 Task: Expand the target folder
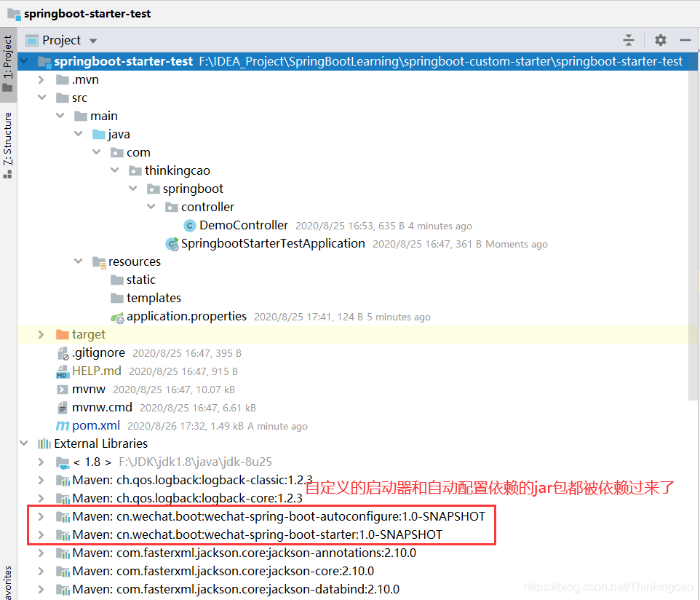click(41, 334)
